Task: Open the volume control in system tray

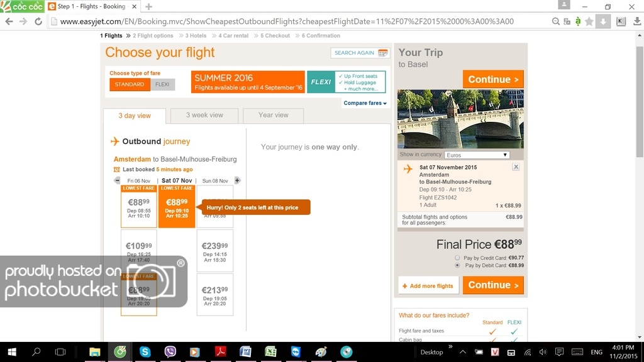Action: [x=543, y=352]
